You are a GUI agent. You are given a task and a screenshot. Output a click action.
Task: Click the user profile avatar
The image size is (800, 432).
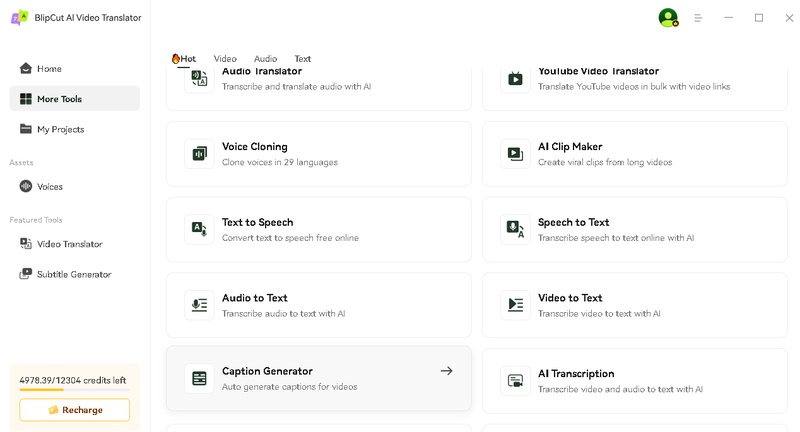(668, 18)
